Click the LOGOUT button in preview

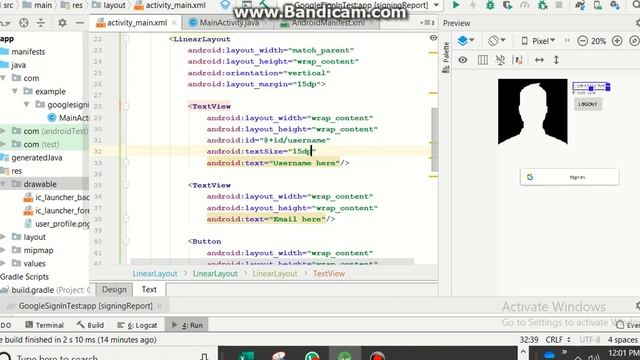click(x=588, y=104)
